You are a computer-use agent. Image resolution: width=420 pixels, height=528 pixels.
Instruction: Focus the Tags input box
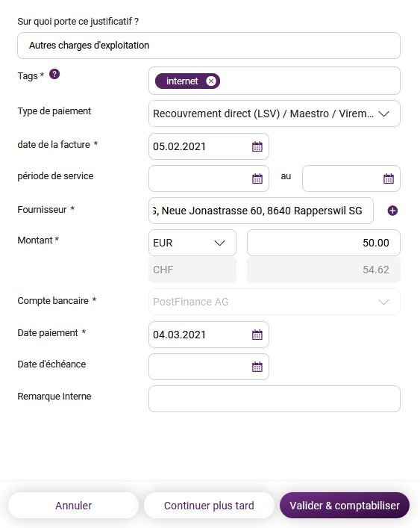(x=275, y=81)
